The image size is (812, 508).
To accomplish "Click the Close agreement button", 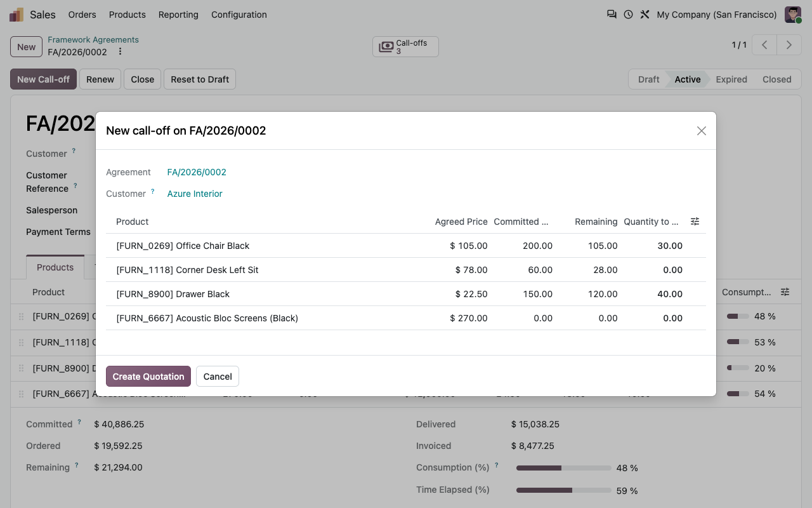I will click(143, 79).
